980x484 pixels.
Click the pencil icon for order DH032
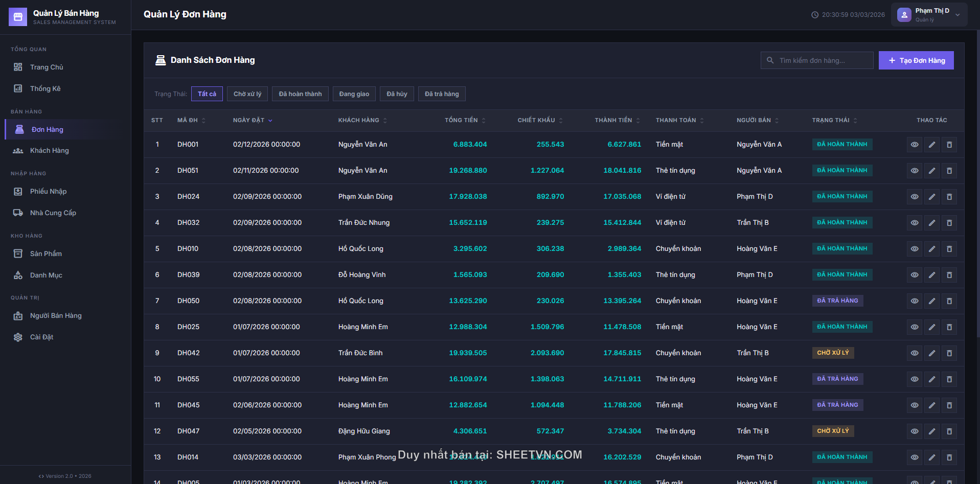tap(931, 223)
